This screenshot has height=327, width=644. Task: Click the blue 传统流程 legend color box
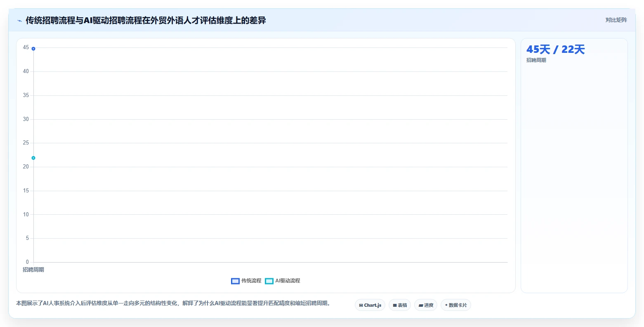point(235,281)
